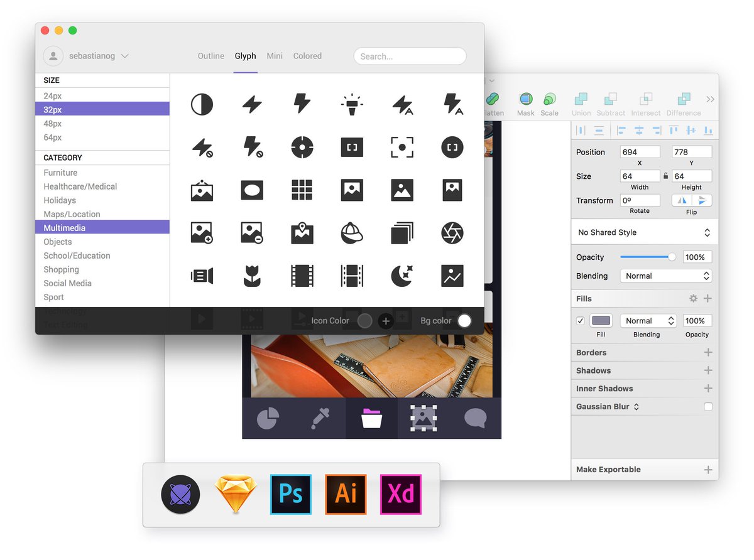
Task: Click the Bg color white swatch
Action: point(464,321)
